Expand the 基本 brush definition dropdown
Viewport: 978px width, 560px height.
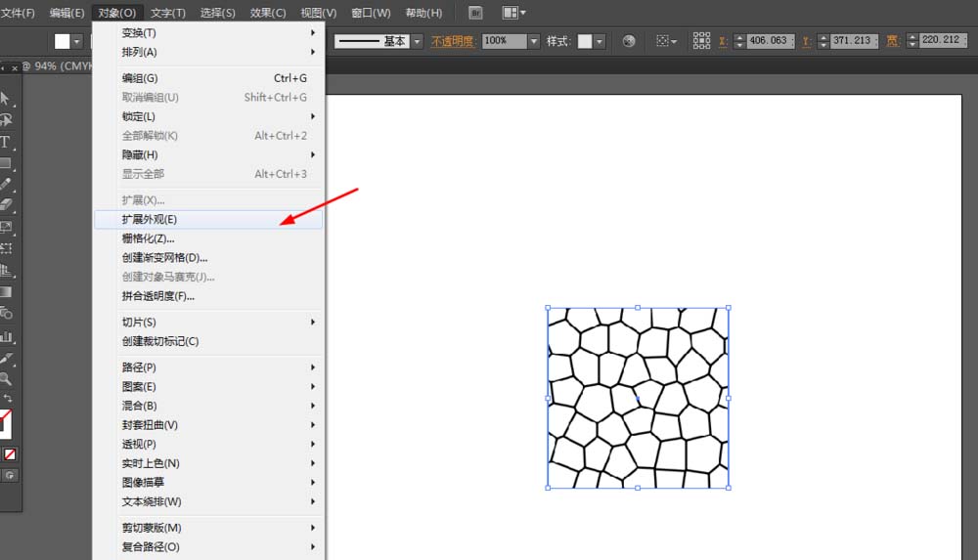[417, 41]
